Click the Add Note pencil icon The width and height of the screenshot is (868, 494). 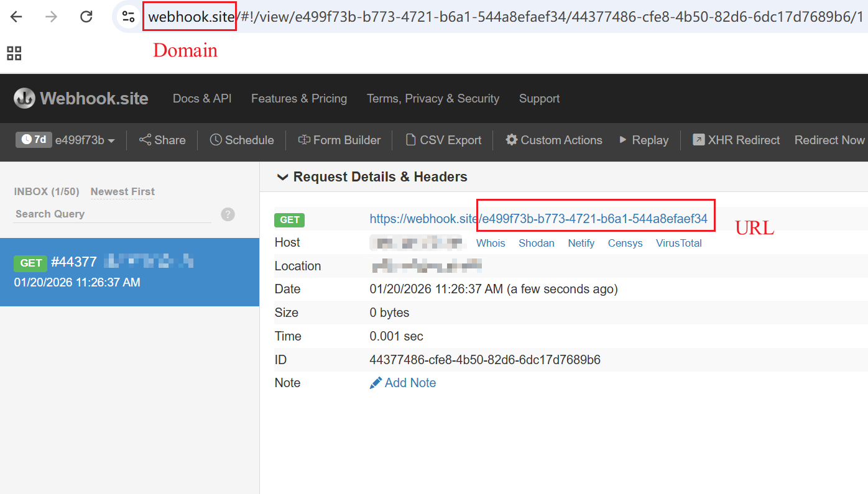(376, 383)
